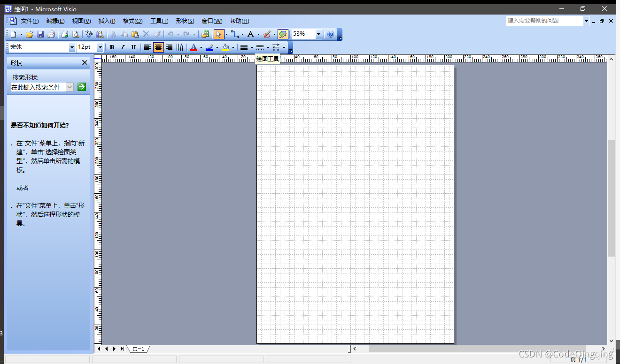
Task: Select the Connector tool
Action: pyautogui.click(x=234, y=34)
